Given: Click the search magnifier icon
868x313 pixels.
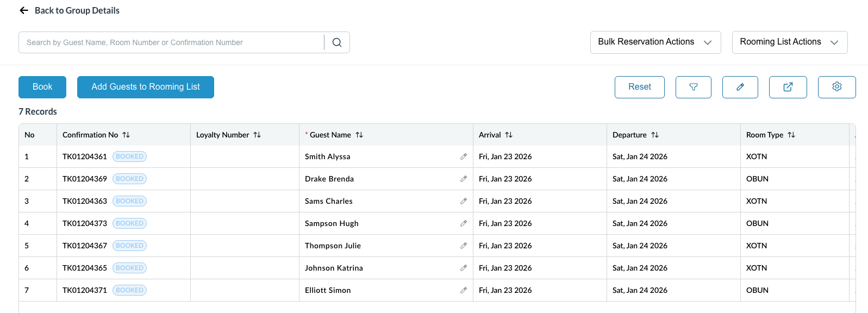Looking at the screenshot, I should [x=337, y=42].
